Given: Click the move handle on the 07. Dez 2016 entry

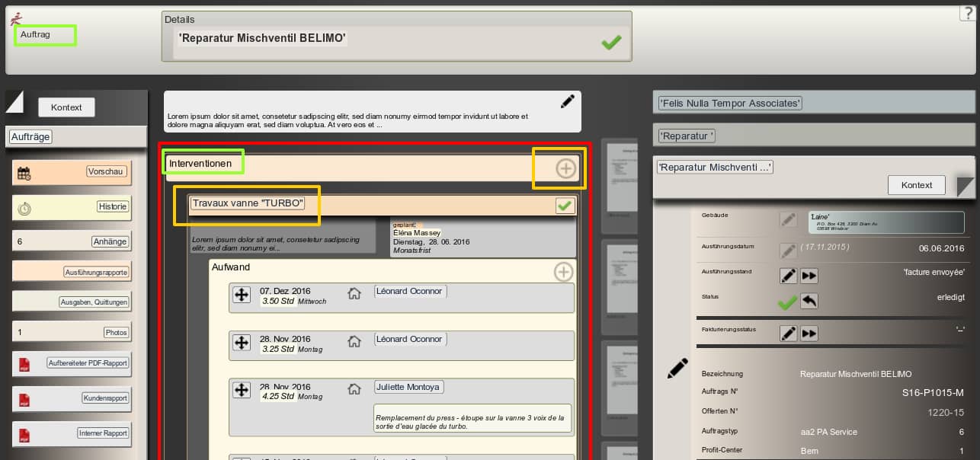Looking at the screenshot, I should [x=242, y=295].
